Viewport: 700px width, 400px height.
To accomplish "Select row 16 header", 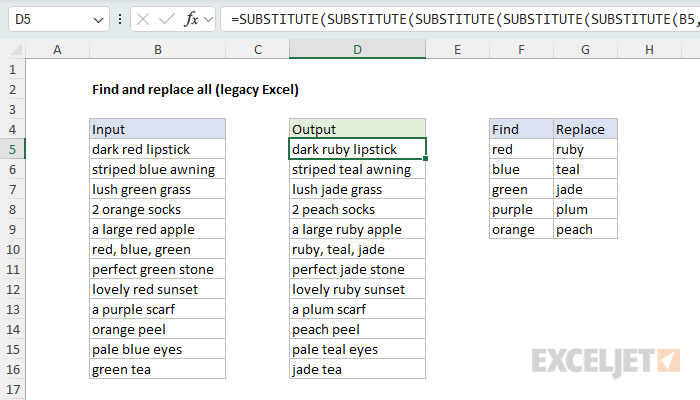I will (x=13, y=369).
